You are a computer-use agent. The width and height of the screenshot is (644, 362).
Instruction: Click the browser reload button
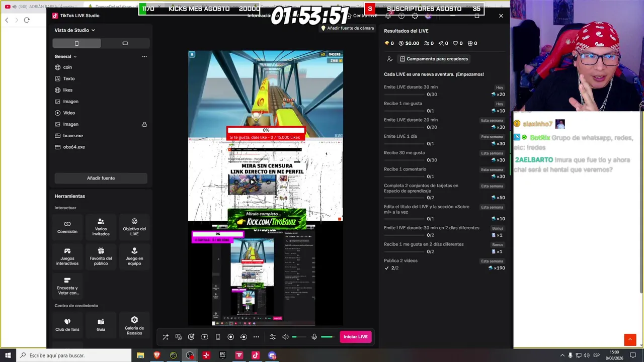27,20
